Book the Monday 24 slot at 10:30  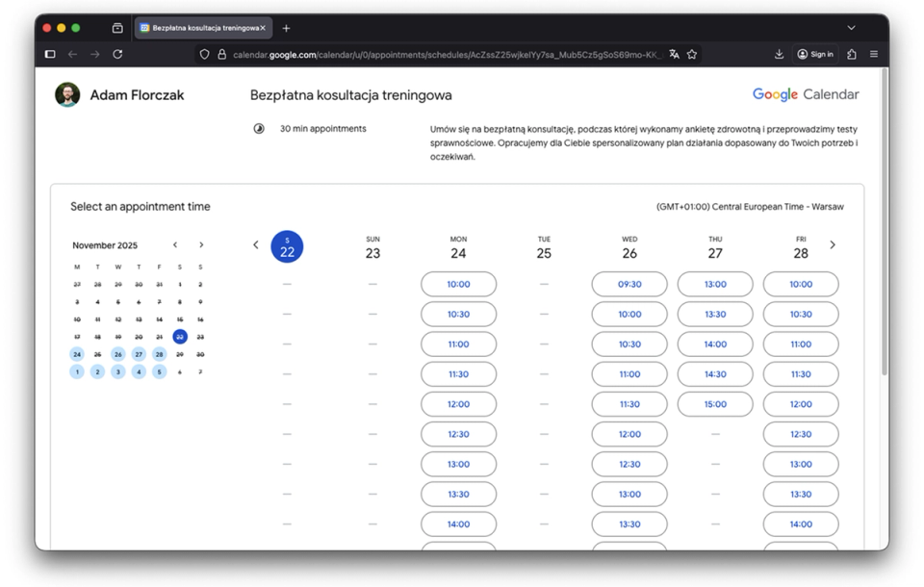coord(458,314)
